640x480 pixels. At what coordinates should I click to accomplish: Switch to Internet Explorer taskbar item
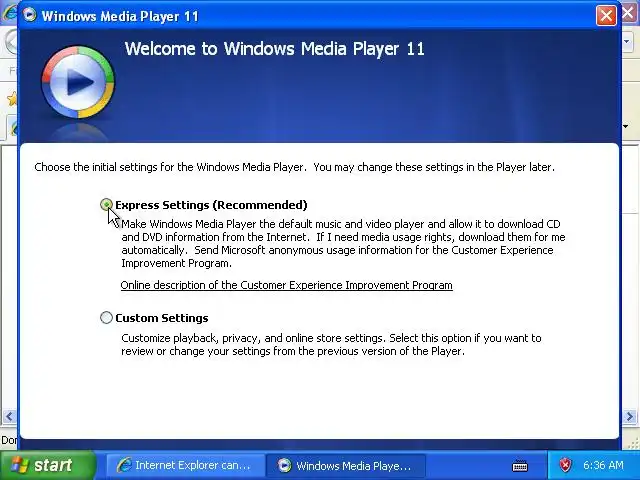[x=185, y=465]
